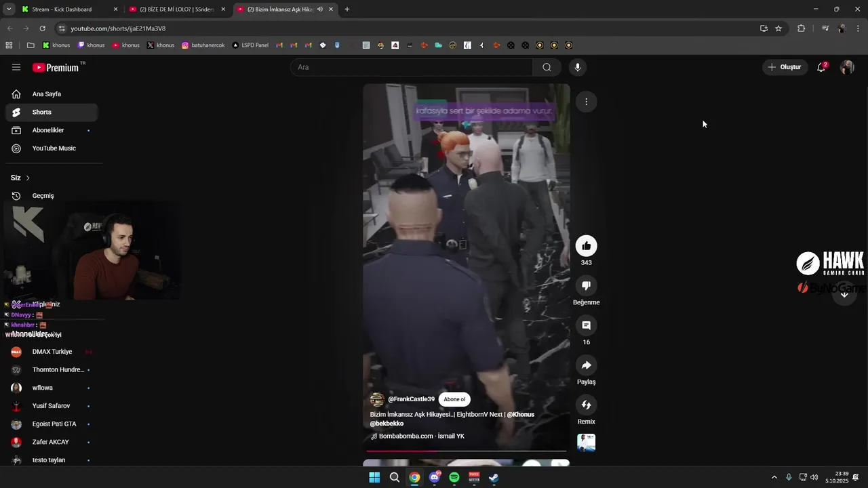Like the Short with thumbs up
The width and height of the screenshot is (868, 488).
point(586,246)
